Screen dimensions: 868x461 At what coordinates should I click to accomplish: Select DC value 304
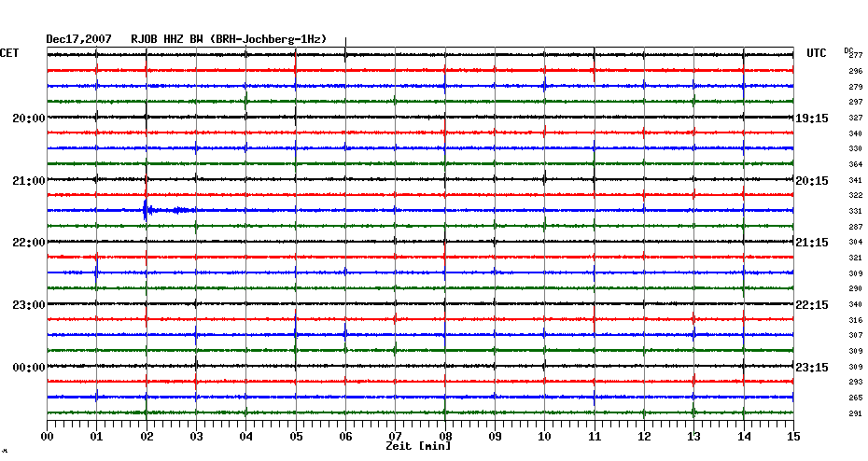tap(856, 243)
